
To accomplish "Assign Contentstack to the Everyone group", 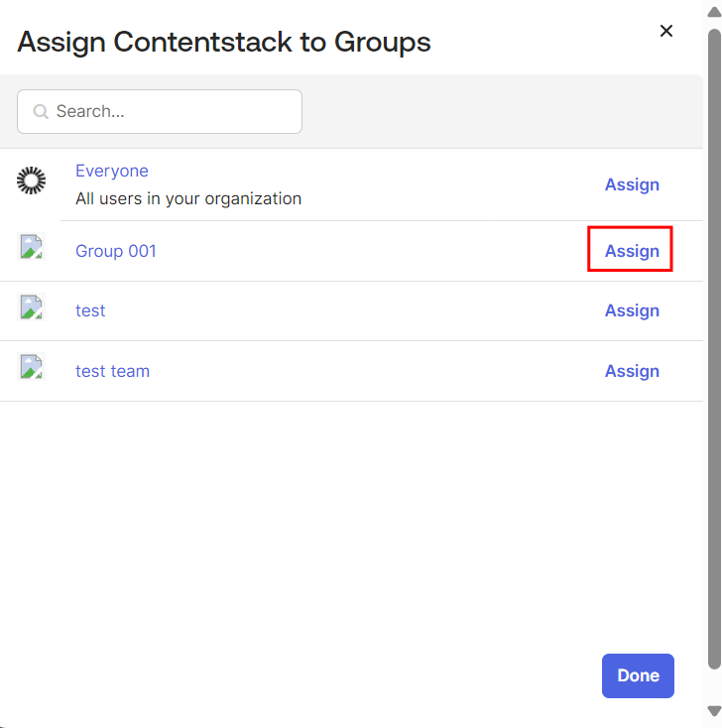I will pos(632,184).
